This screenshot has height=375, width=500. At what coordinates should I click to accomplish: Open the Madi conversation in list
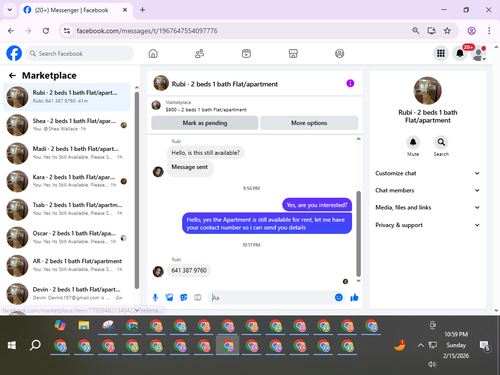[x=67, y=153]
